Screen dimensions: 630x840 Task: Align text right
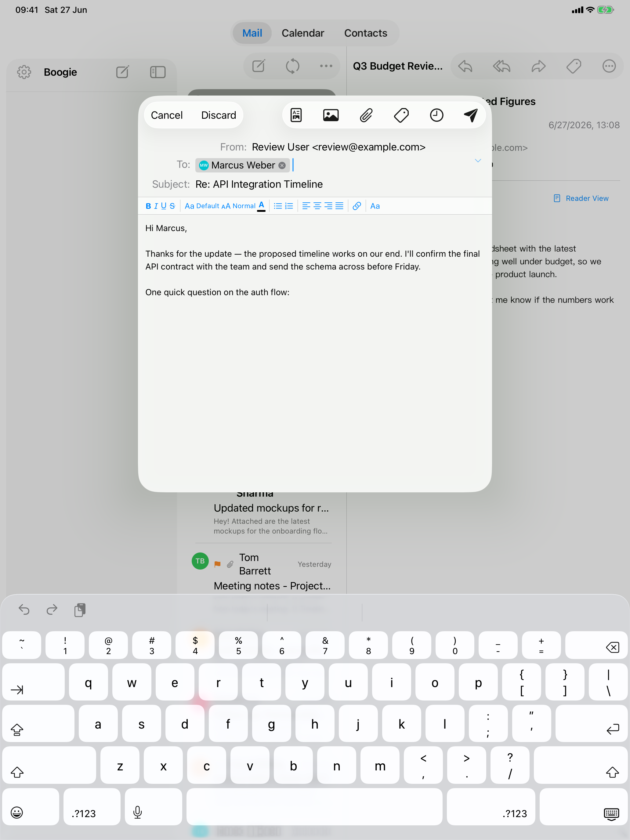[x=328, y=206]
